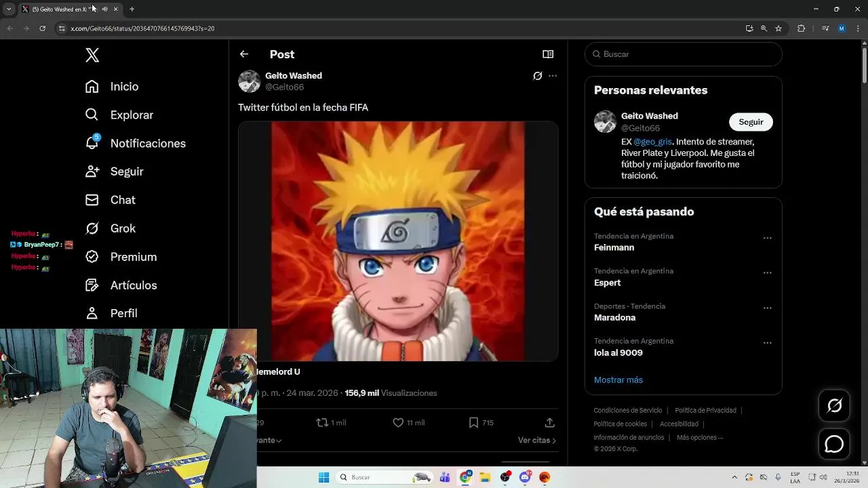Open Perfil in the sidebar

111,313
